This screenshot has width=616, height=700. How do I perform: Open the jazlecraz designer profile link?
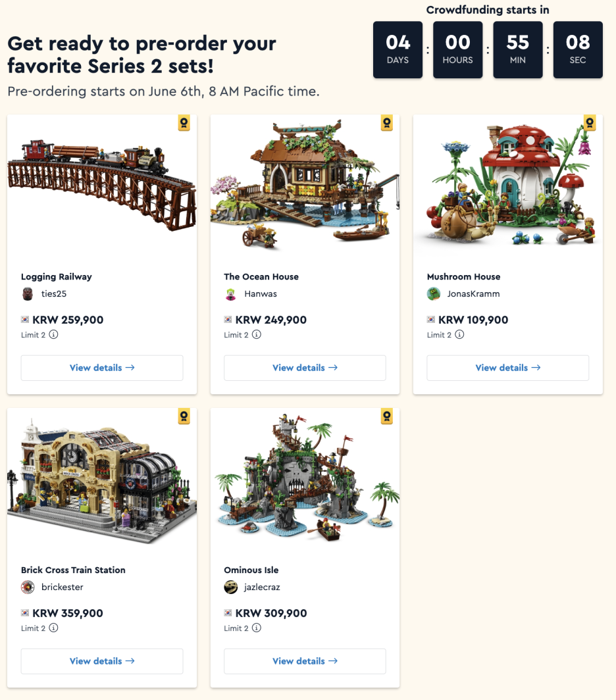point(262,587)
